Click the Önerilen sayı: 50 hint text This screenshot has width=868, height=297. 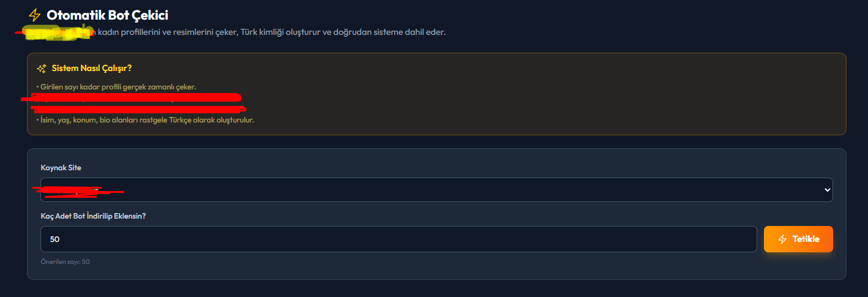pyautogui.click(x=65, y=262)
